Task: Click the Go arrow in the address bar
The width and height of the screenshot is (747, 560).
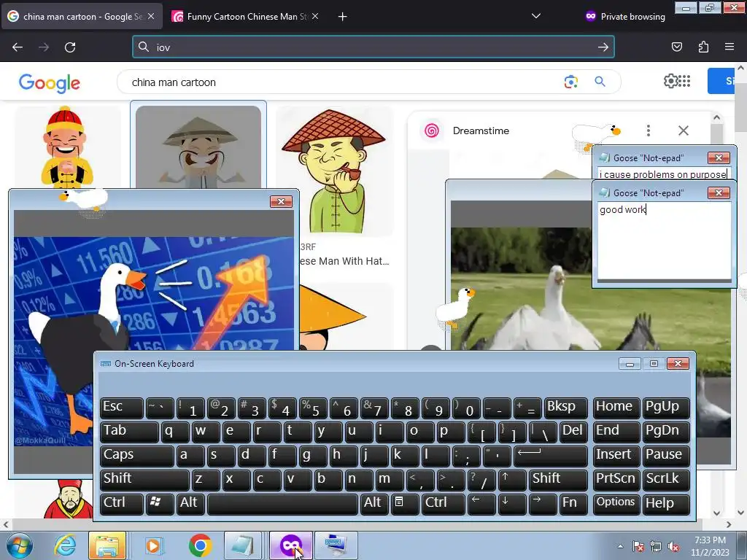Action: (x=603, y=47)
